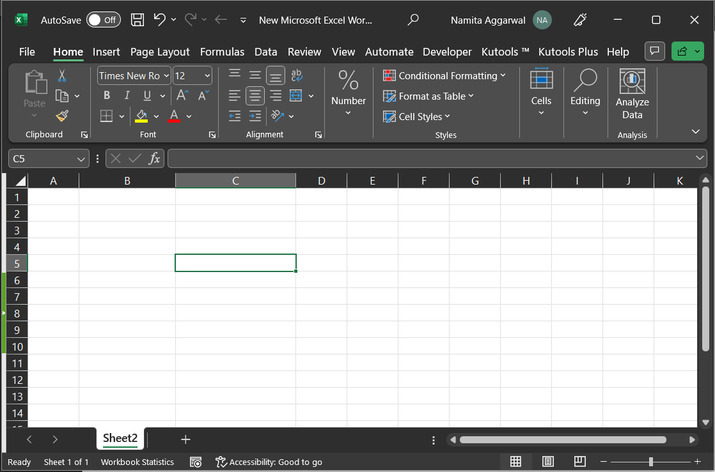This screenshot has width=715, height=472.
Task: Click the Accessibility: Good to go status
Action: click(269, 462)
